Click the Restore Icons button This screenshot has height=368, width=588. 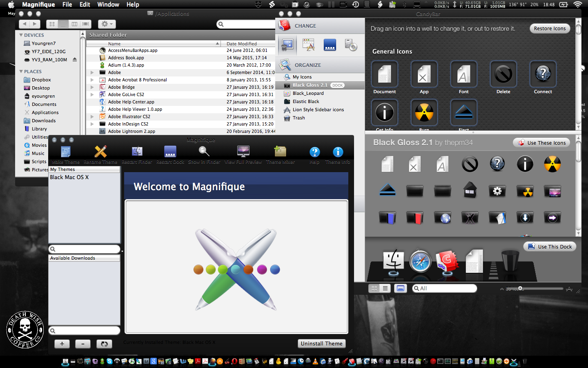coord(550,28)
